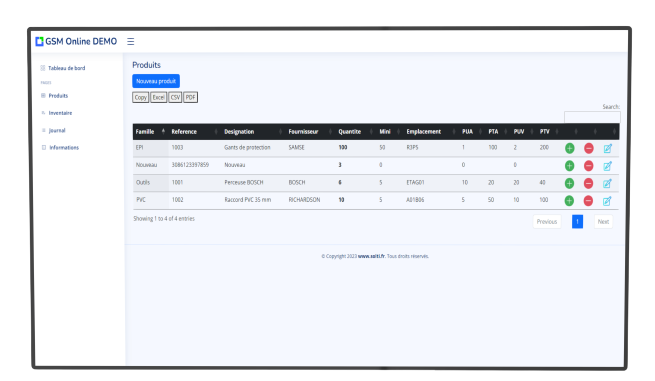Sort table by Emplacement column

coord(431,132)
